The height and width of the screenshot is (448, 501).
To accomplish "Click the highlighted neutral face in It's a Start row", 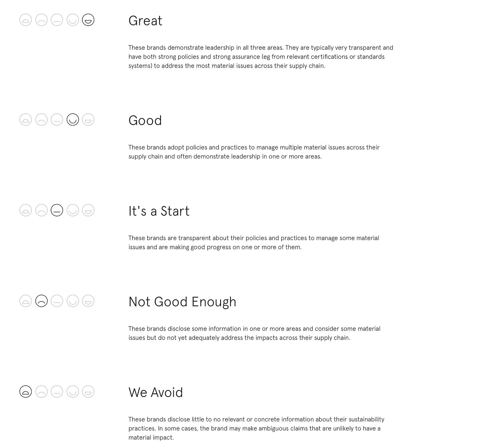I will pos(57,210).
